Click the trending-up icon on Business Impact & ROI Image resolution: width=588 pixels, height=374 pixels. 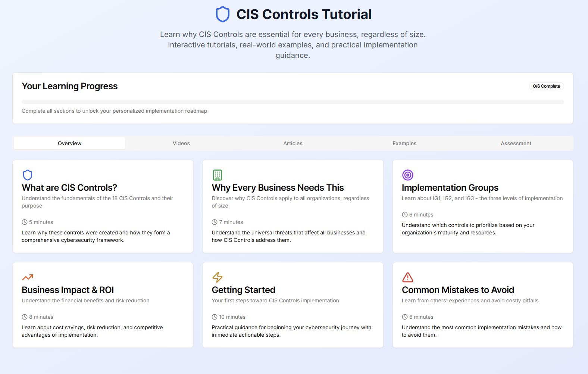[28, 277]
